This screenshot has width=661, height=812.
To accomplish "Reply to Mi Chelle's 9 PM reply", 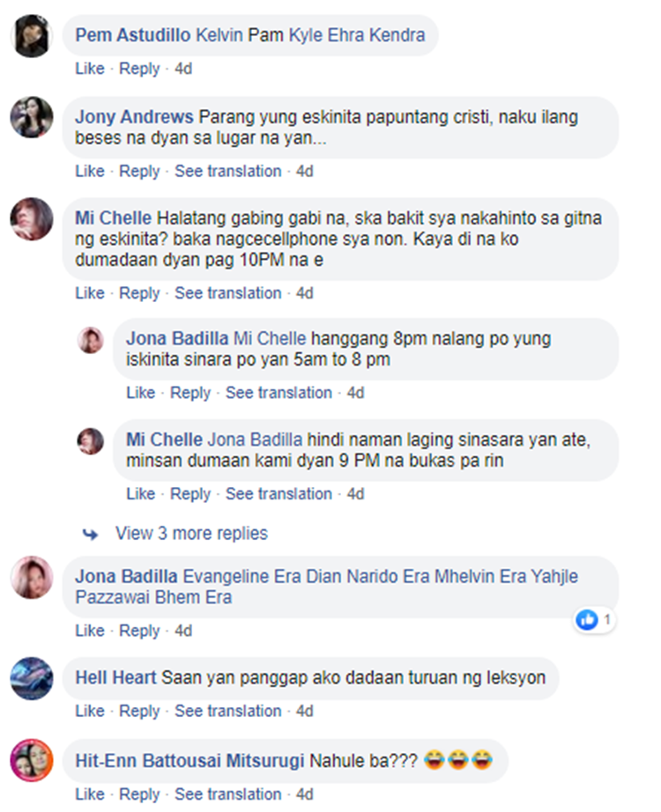I will (190, 493).
